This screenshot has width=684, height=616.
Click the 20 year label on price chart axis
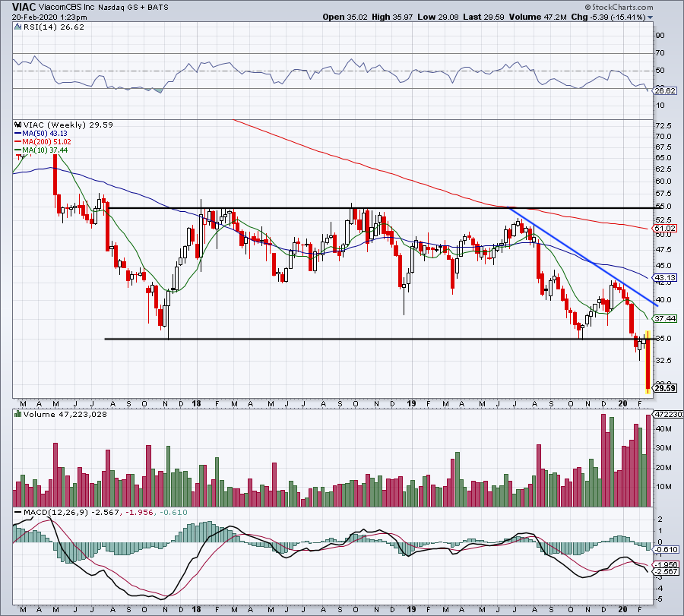(623, 403)
